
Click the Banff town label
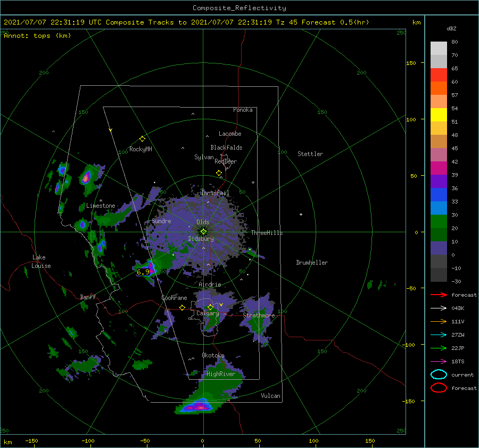[88, 297]
